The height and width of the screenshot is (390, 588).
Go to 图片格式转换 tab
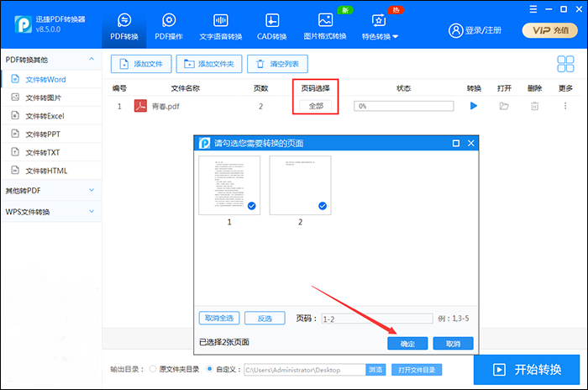point(325,26)
